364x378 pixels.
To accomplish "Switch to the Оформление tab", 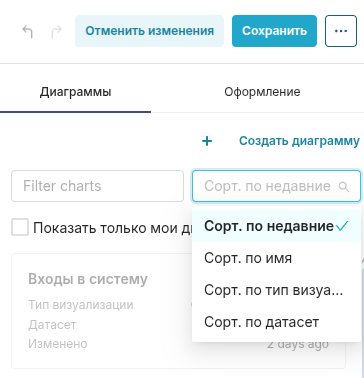I will tap(262, 92).
